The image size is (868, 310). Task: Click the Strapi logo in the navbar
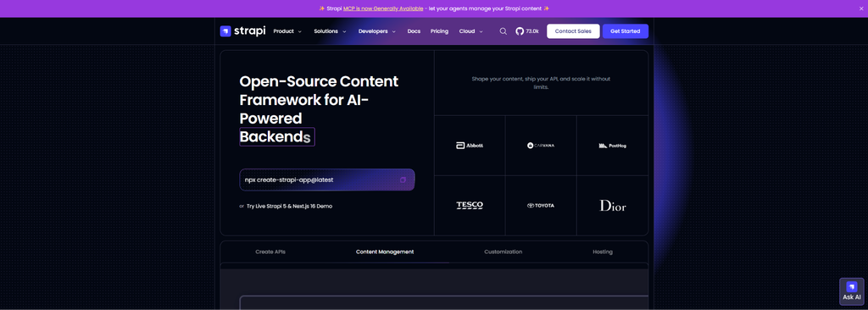[x=242, y=31]
